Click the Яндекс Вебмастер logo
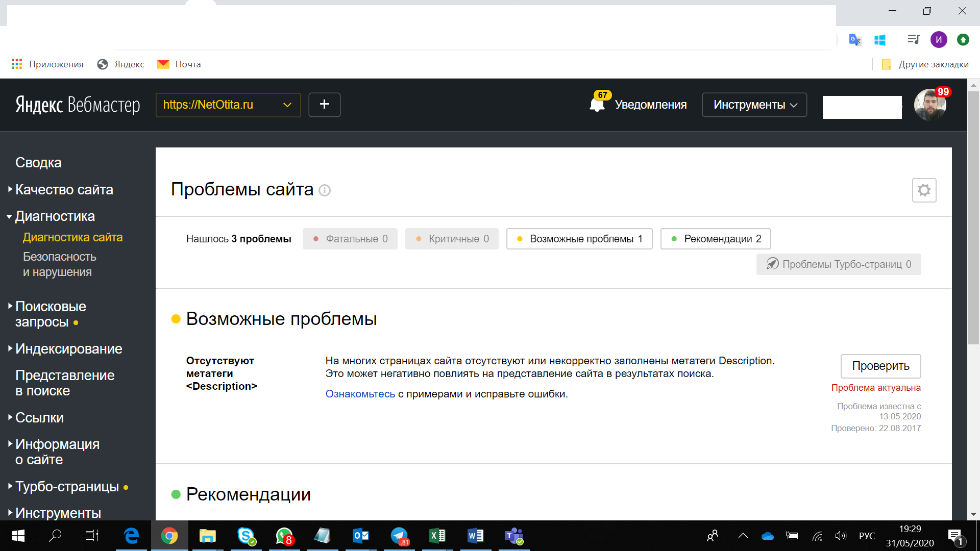 point(78,105)
